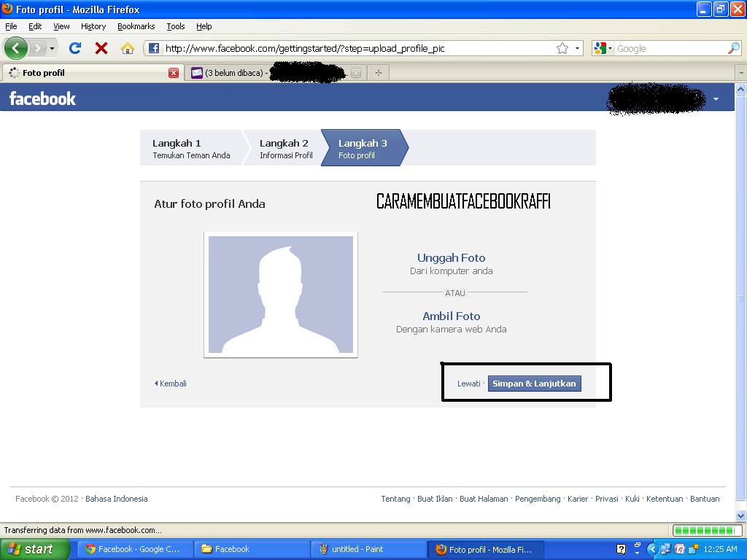Open the Buat Halaman footer link
Image resolution: width=747 pixels, height=560 pixels.
pyautogui.click(x=484, y=499)
